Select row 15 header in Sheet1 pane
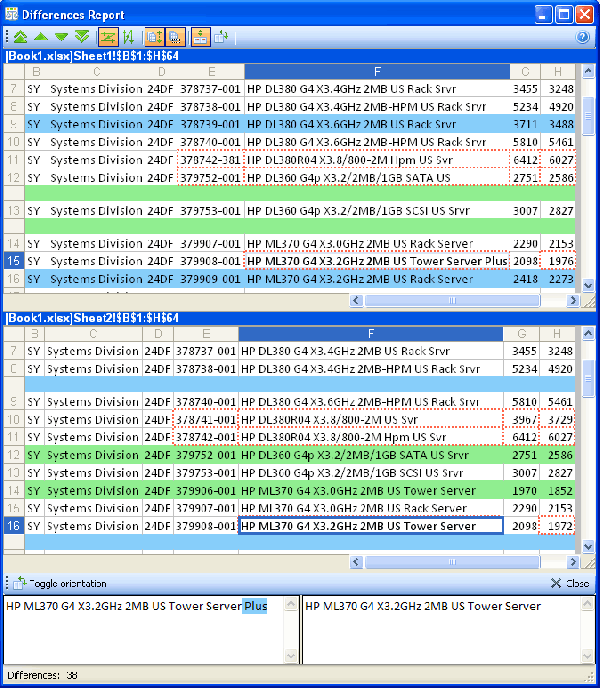Screen dimensions: 600x688 14,261
